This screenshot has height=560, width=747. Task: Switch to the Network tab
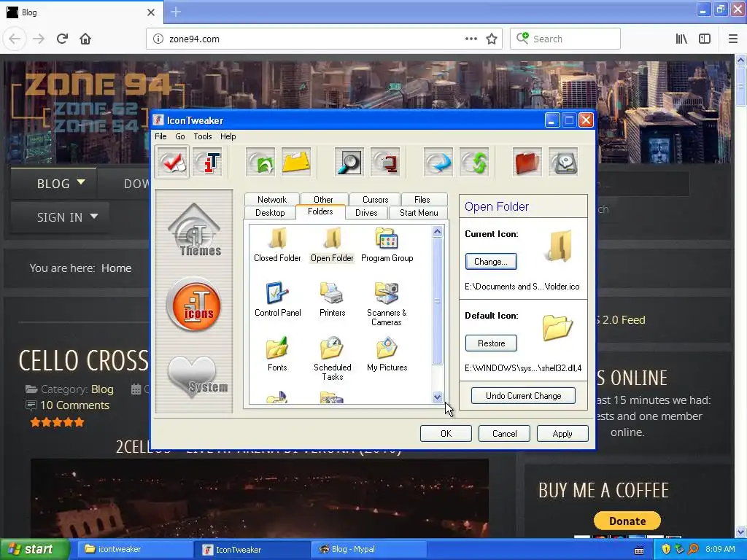pyautogui.click(x=272, y=200)
